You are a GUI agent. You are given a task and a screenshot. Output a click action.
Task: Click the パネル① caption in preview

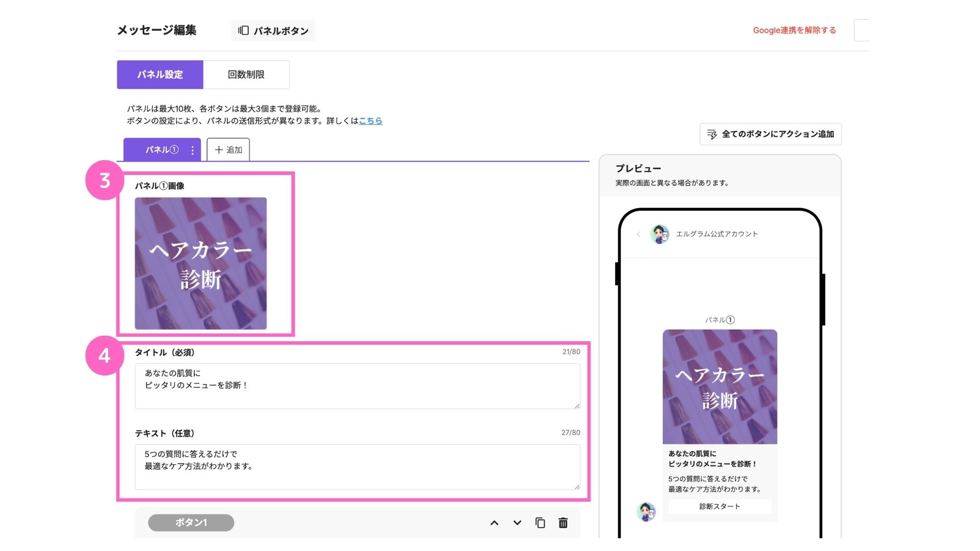click(720, 320)
